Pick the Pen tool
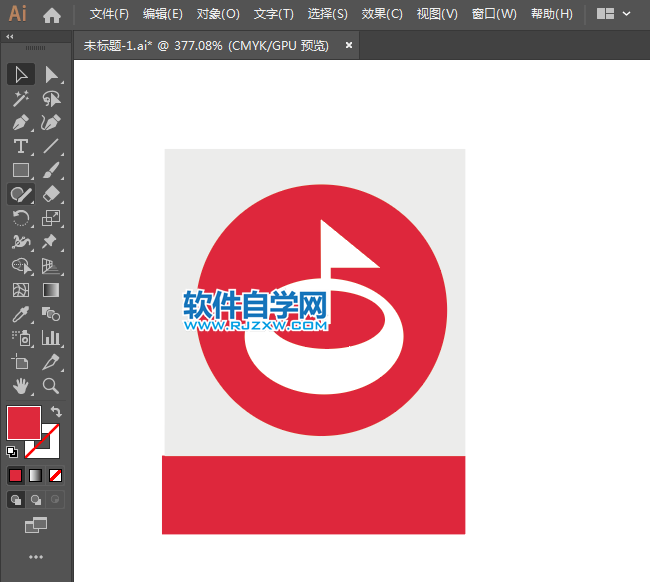The image size is (650, 582). click(x=20, y=122)
